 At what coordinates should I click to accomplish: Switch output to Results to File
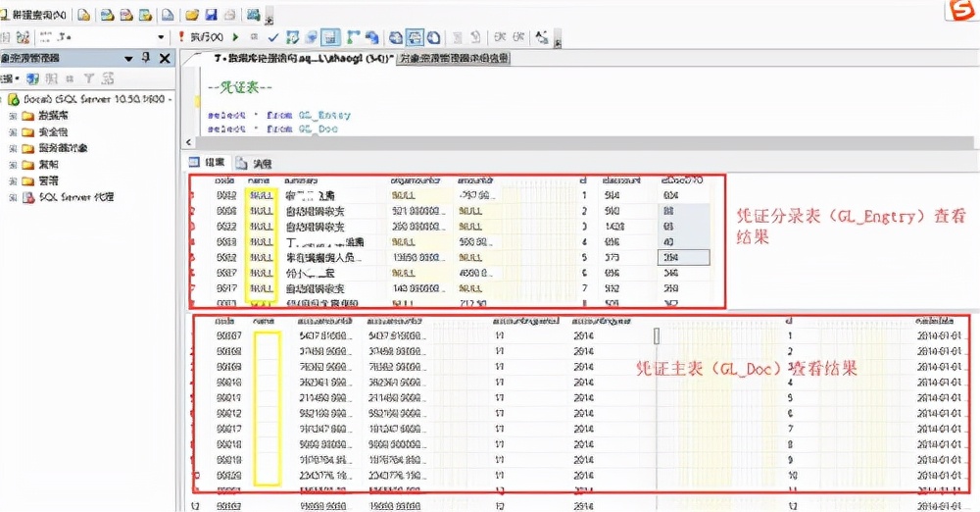433,37
